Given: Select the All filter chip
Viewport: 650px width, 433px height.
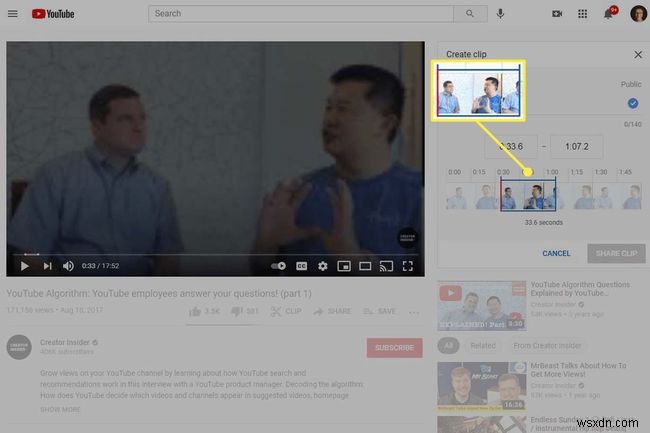Looking at the screenshot, I should click(x=448, y=346).
